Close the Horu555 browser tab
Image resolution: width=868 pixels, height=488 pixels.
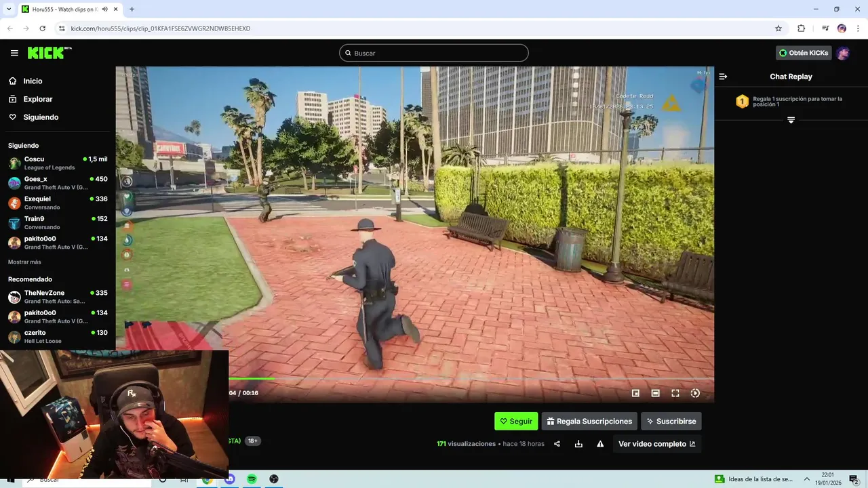coord(115,9)
